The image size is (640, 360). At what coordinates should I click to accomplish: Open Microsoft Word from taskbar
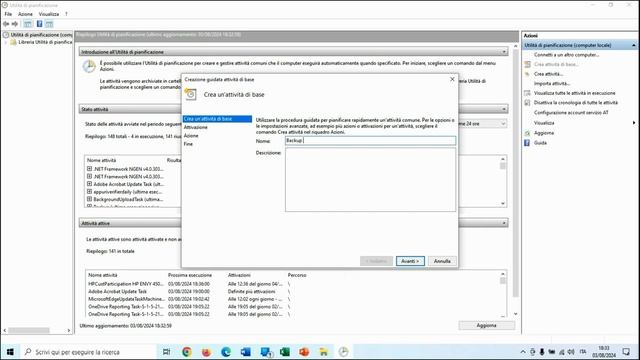pos(245,351)
